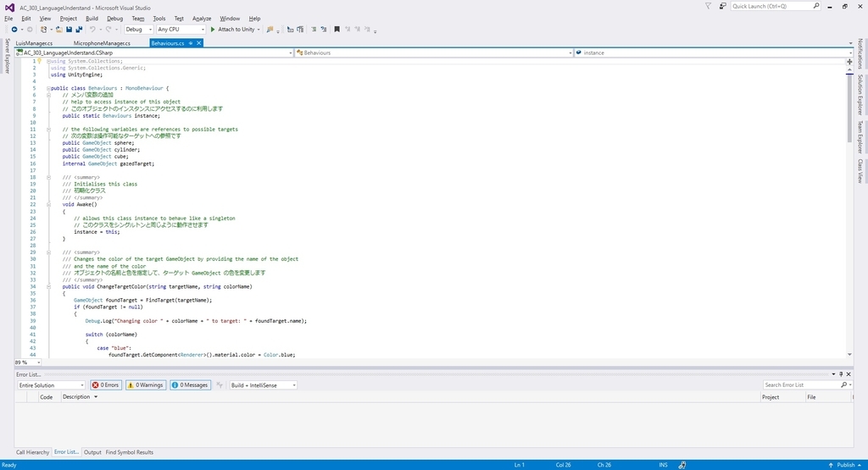868x470 pixels.
Task: Open the File menu
Action: [8, 19]
